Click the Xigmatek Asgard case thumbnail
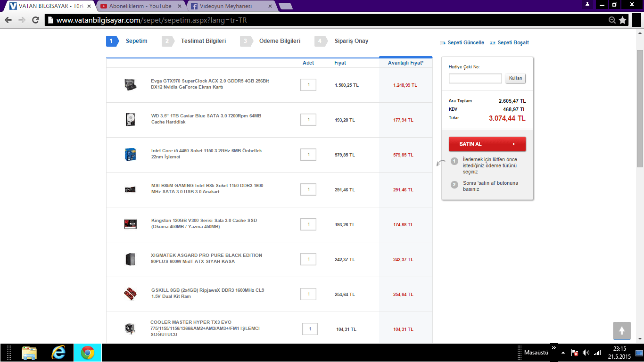 [x=131, y=259]
